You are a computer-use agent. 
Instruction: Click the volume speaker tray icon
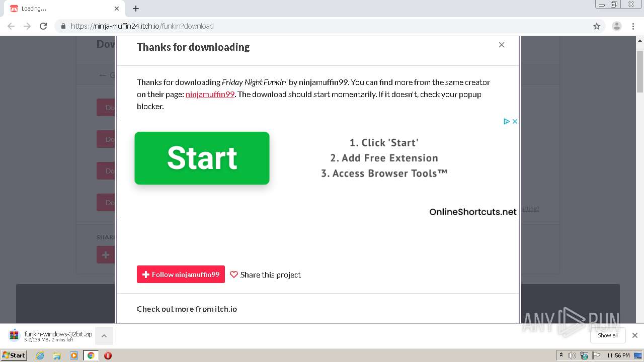click(572, 355)
